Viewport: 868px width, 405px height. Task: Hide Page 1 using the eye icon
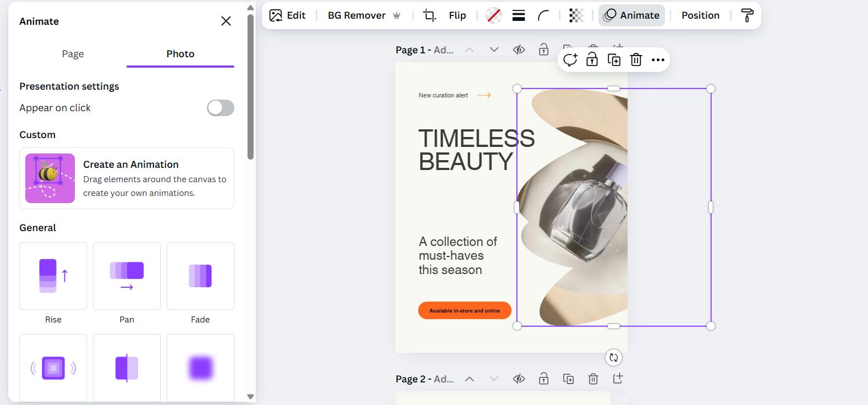(519, 50)
